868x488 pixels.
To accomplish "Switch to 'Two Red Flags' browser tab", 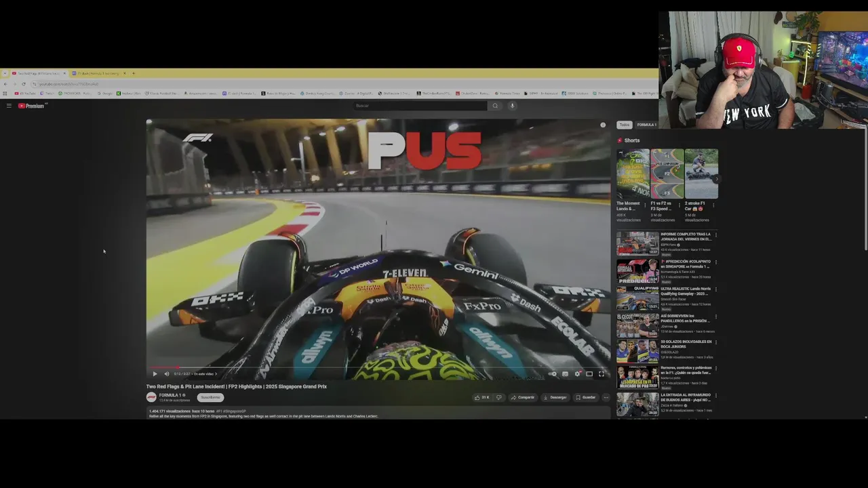I will point(37,73).
